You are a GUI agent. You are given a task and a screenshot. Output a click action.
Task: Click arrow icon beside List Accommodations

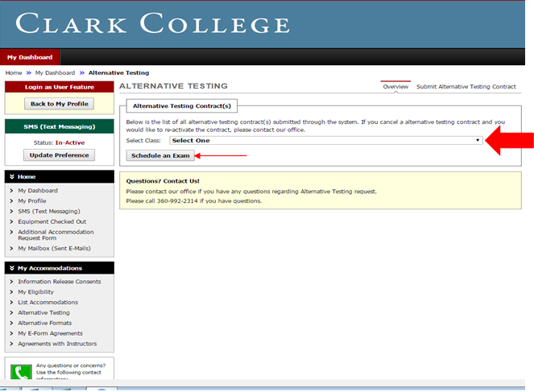11,302
